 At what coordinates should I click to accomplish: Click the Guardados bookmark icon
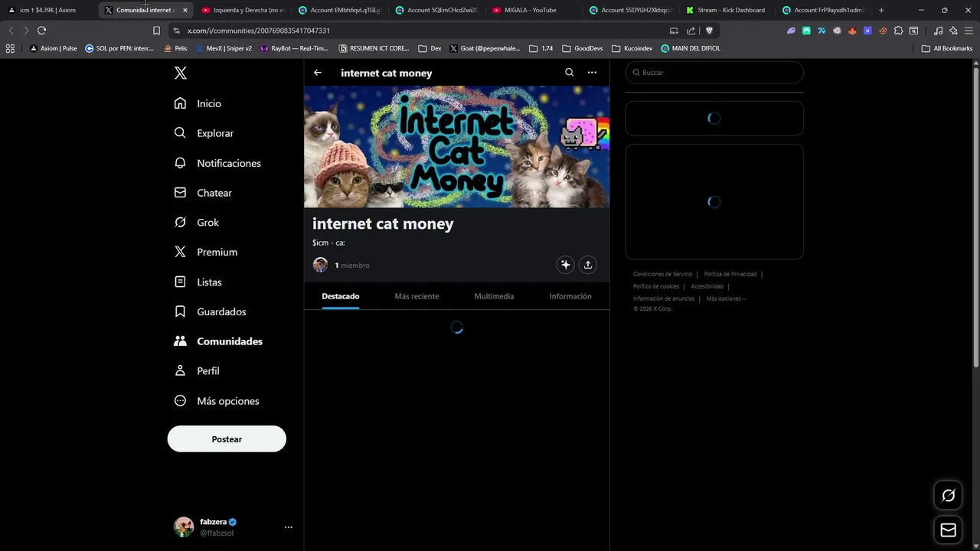[x=180, y=311]
